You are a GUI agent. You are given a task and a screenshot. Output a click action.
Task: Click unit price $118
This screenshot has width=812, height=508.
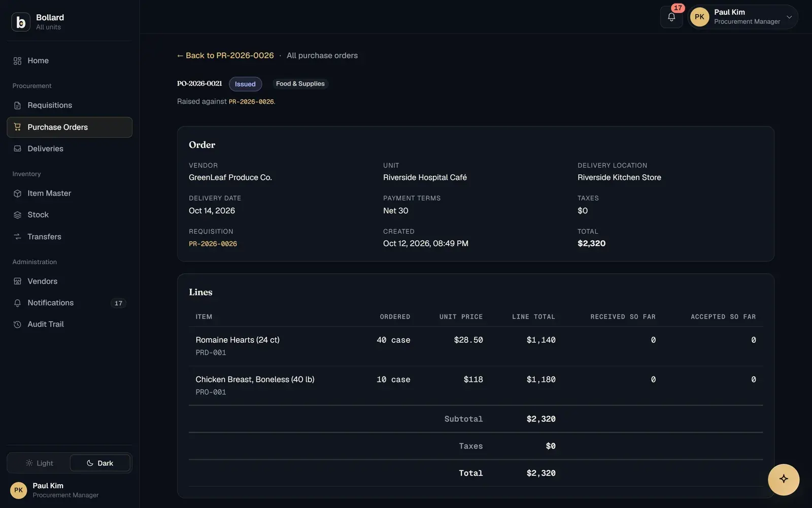(473, 379)
